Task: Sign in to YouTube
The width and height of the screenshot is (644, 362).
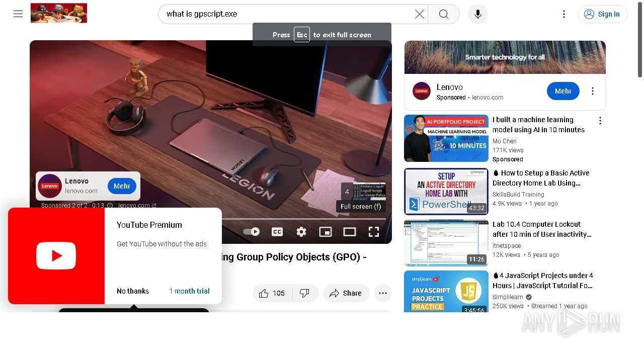Action: tap(603, 14)
